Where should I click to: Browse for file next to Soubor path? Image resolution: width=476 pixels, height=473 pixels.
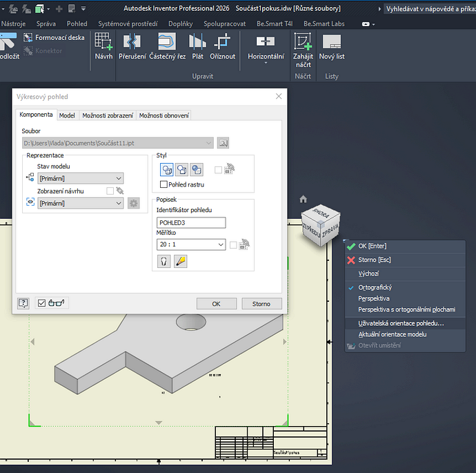coord(223,143)
